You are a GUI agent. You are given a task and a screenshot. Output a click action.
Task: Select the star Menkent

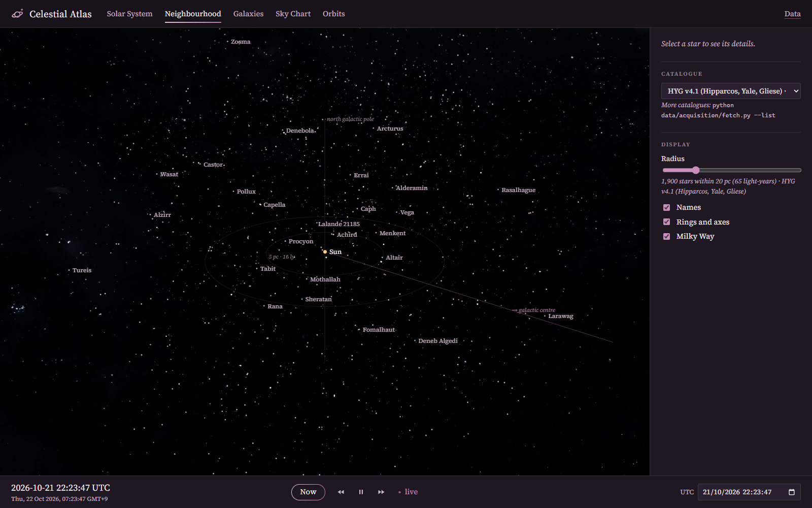(x=392, y=233)
